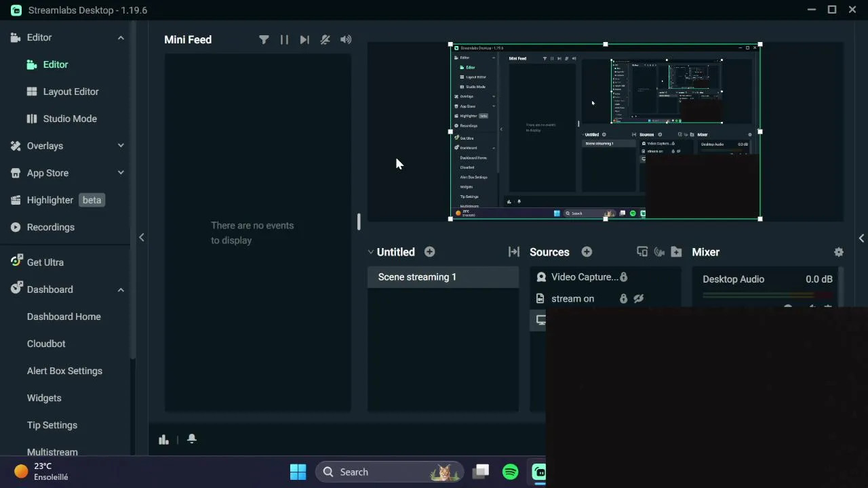Viewport: 868px width, 488px height.
Task: Click Get Ultra
Action: (x=45, y=262)
